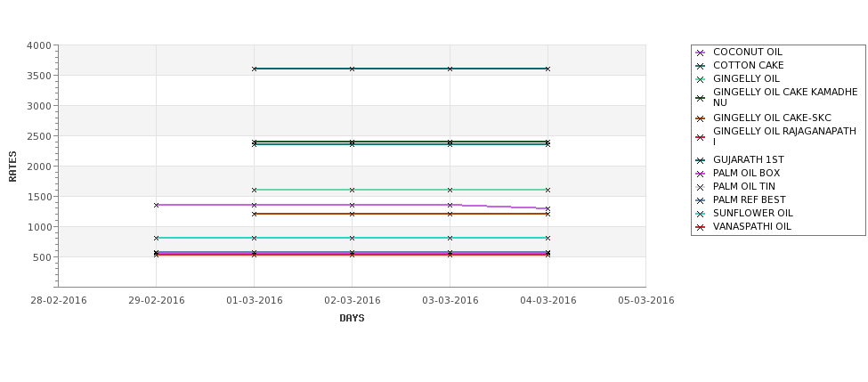Click the sunflower oil point on 02-03-2016
Image resolution: width=868 pixels, height=382 pixels.
352,238
